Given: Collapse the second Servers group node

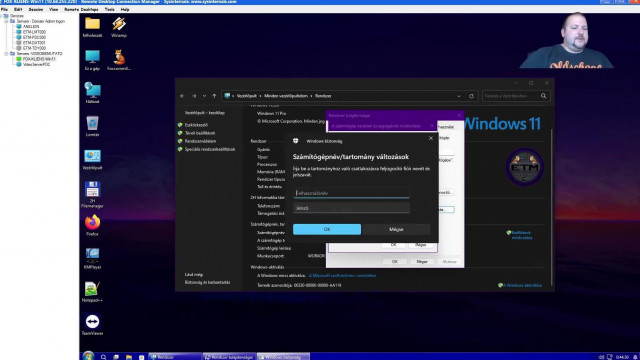Looking at the screenshot, I should (6, 53).
